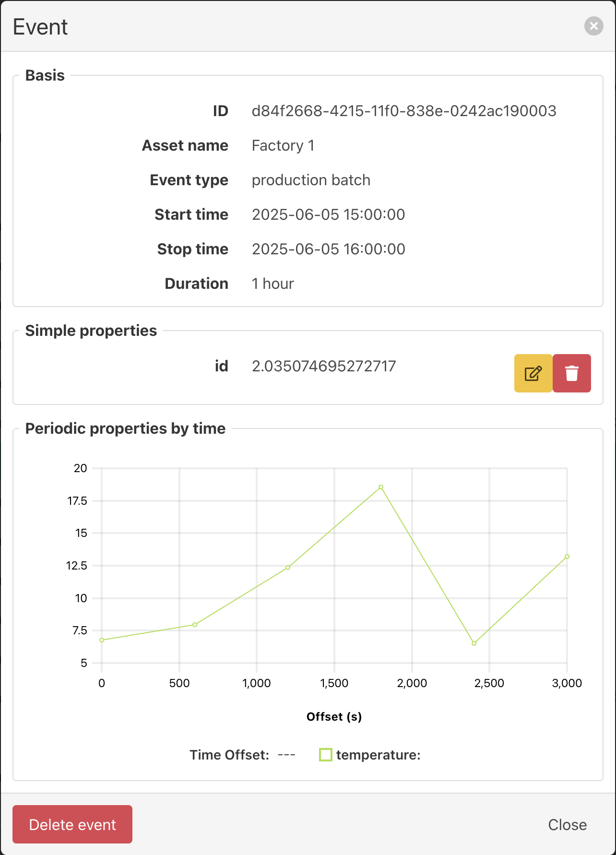Click chart data point near offset 600
Image resolution: width=616 pixels, height=855 pixels.
[195, 625]
